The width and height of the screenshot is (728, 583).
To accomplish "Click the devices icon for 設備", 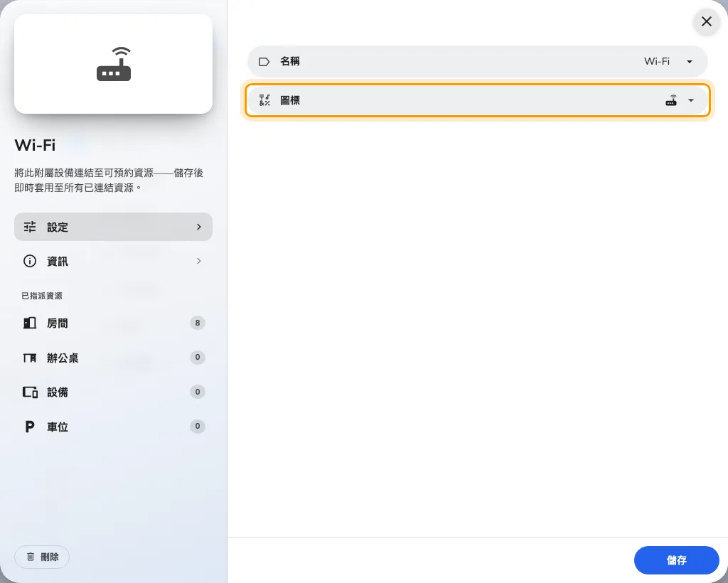I will (x=30, y=392).
